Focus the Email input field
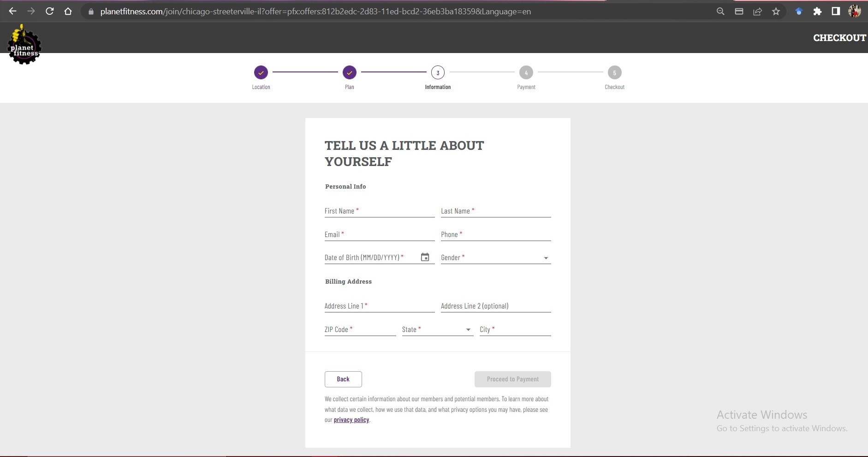The height and width of the screenshot is (457, 868). (x=380, y=234)
